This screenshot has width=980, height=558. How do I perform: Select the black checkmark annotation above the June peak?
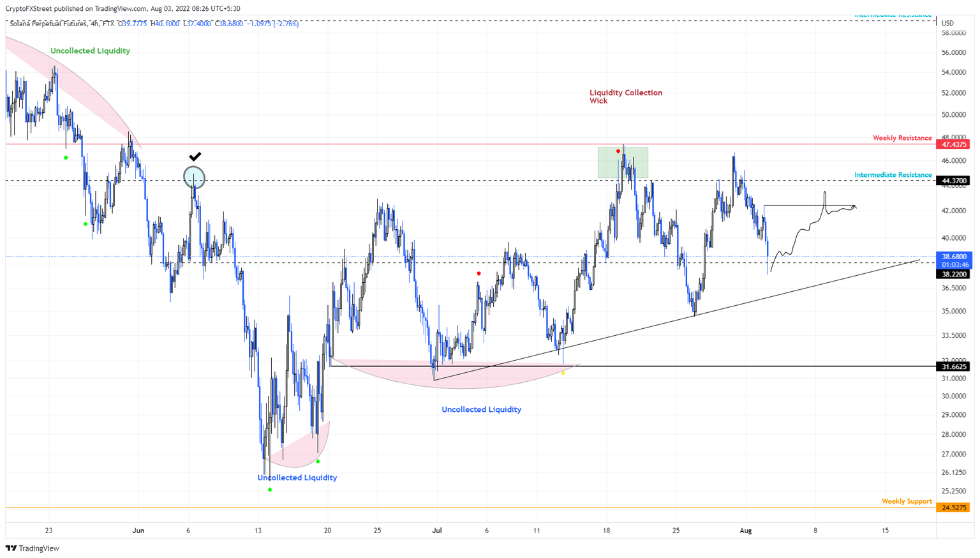(x=195, y=155)
